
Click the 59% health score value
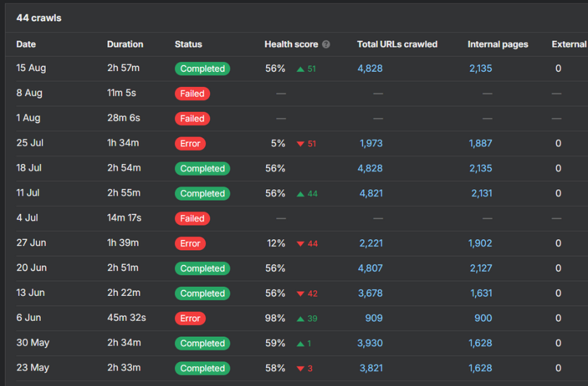pos(276,343)
